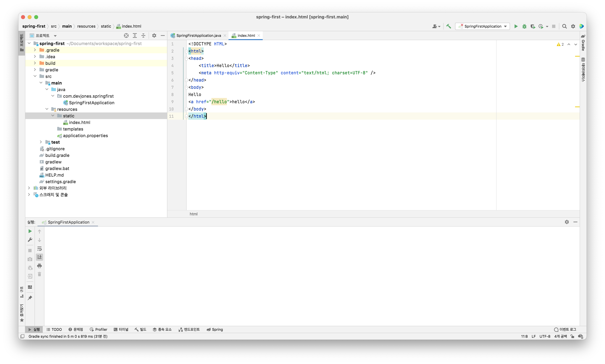The image size is (605, 364).
Task: Open Search Everywhere magnifier icon
Action: click(564, 26)
